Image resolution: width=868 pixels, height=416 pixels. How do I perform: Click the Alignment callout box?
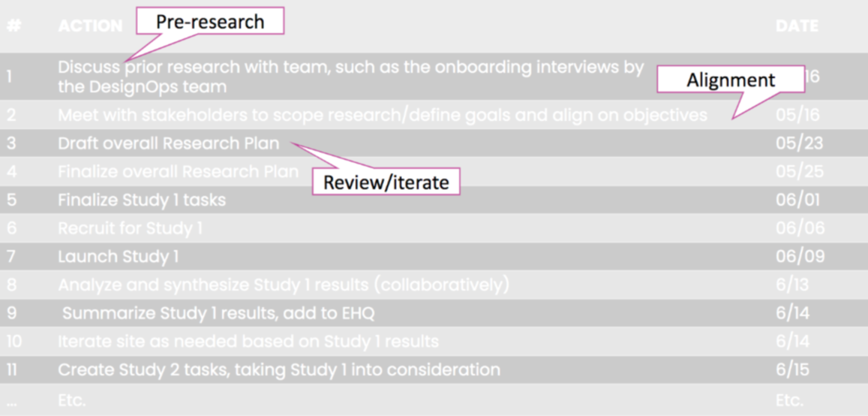731,80
